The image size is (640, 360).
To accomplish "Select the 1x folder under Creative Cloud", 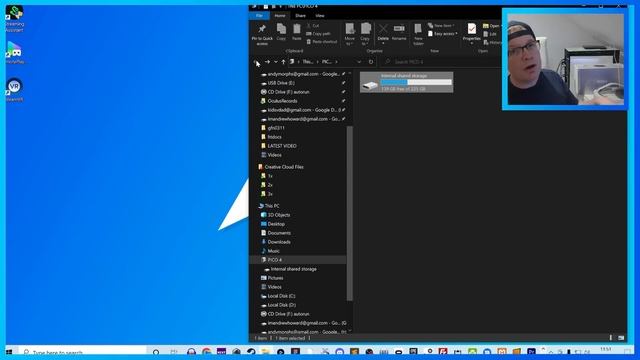I will 270,176.
